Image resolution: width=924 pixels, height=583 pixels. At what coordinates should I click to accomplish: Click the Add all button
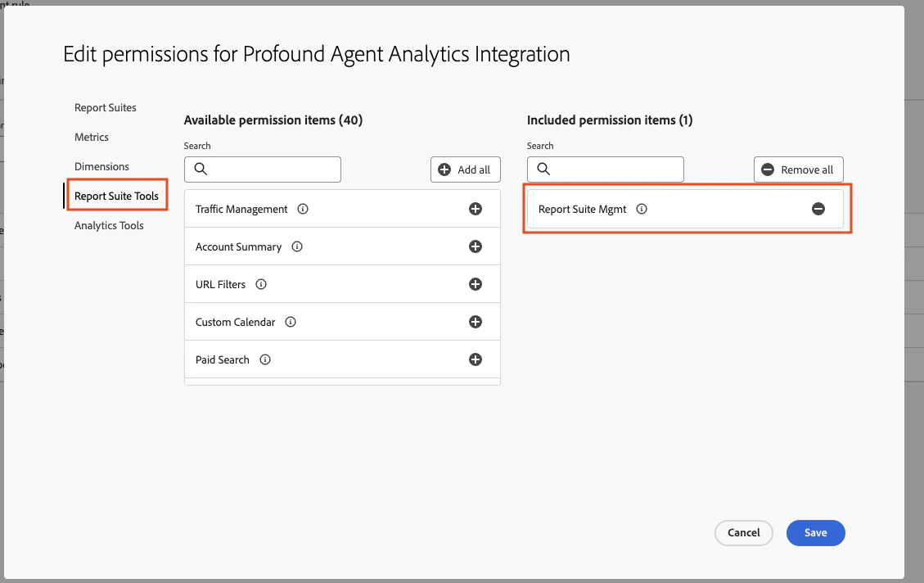465,169
